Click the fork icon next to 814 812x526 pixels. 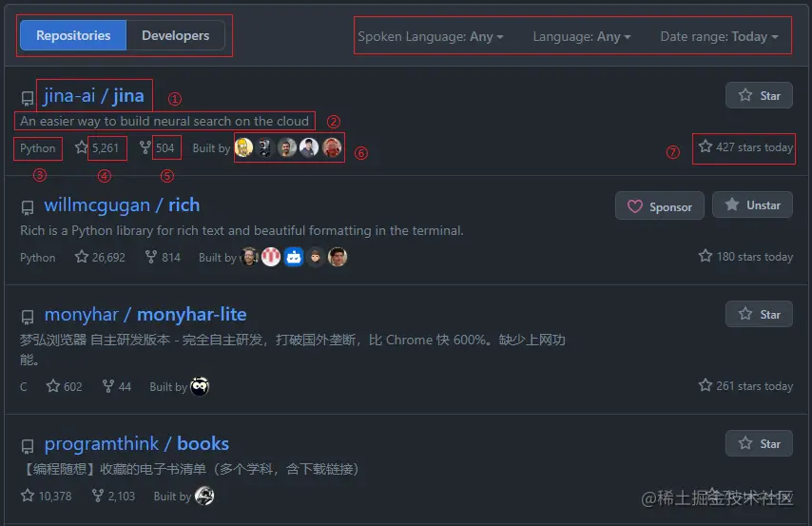[x=150, y=257]
